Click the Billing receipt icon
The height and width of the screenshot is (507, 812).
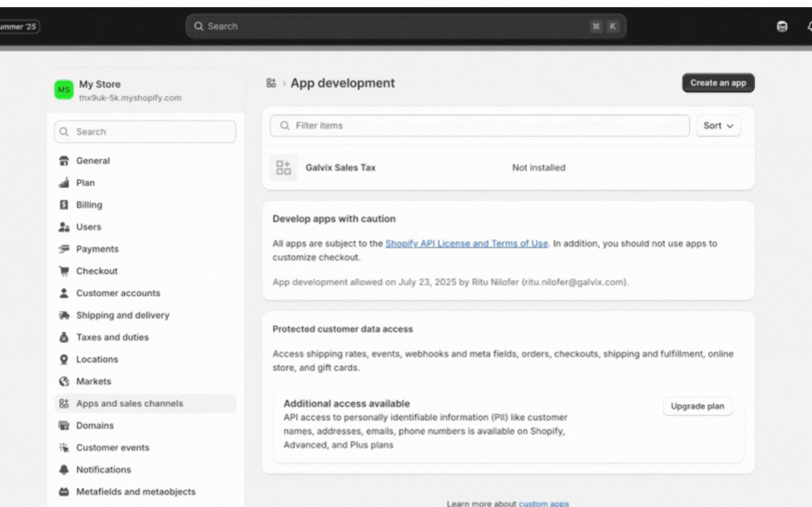(x=64, y=205)
